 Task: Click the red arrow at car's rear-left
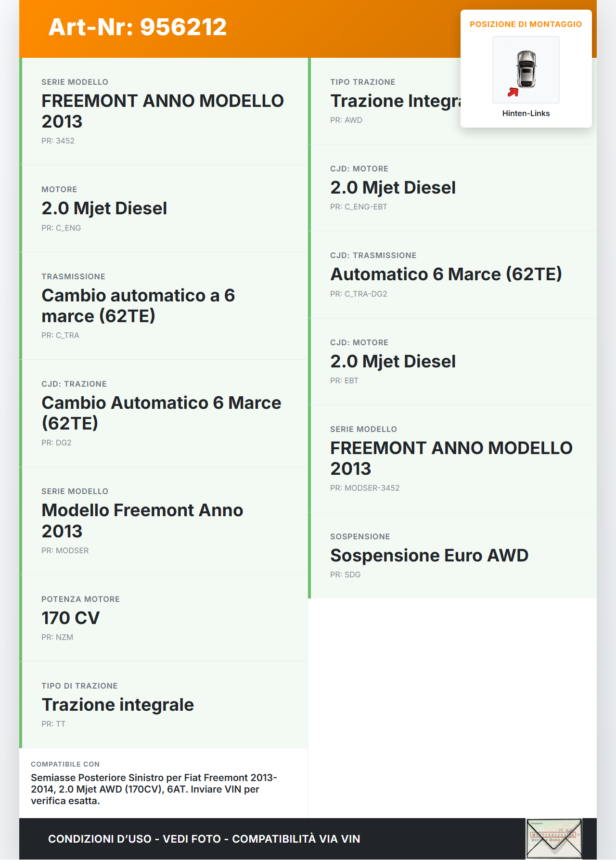[513, 92]
